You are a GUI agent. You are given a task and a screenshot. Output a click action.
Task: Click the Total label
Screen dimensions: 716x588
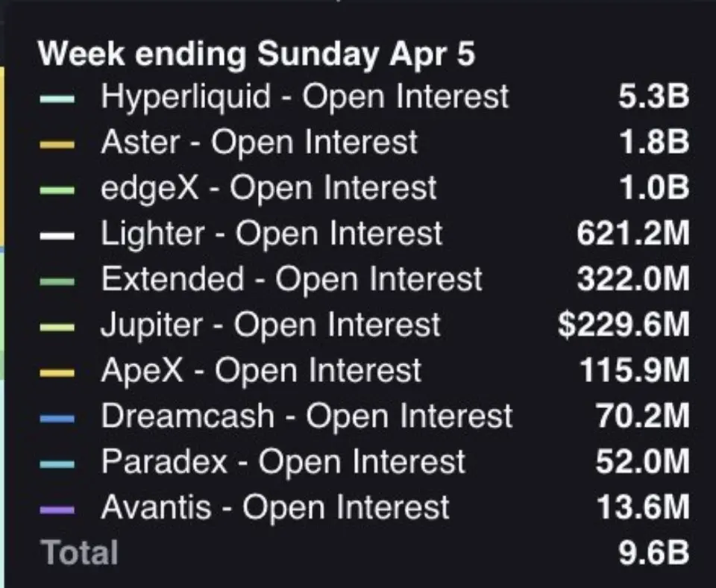[x=80, y=552]
